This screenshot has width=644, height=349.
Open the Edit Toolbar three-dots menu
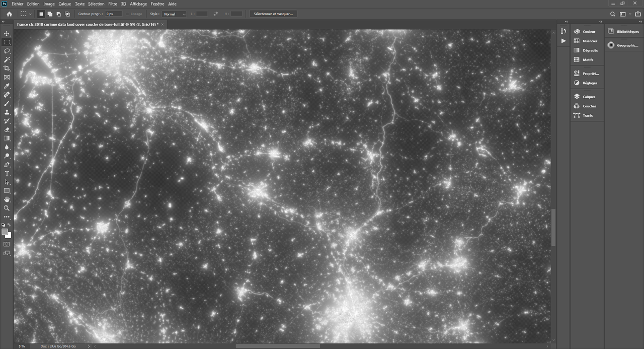point(7,217)
